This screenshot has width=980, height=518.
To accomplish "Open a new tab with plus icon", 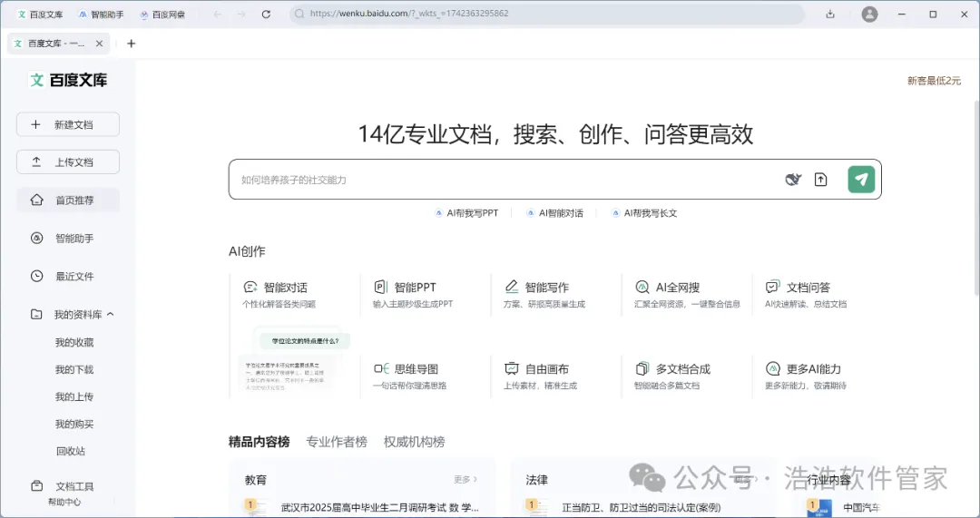I will pos(131,44).
